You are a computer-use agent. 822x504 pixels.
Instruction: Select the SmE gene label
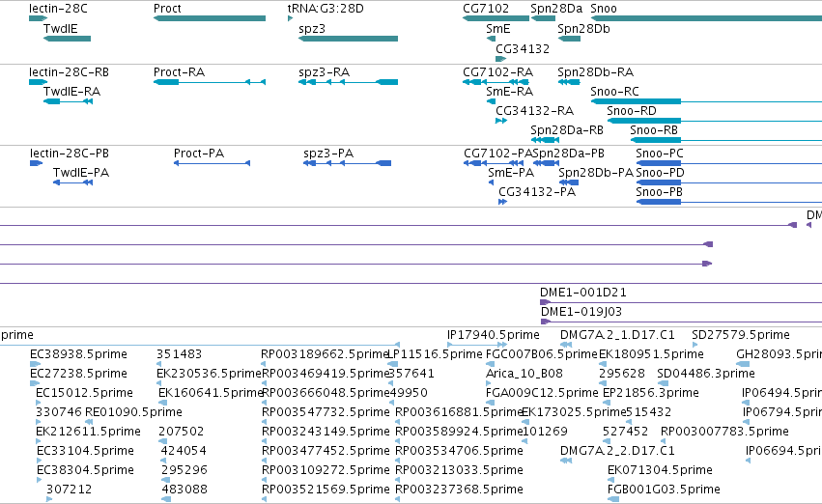[498, 29]
